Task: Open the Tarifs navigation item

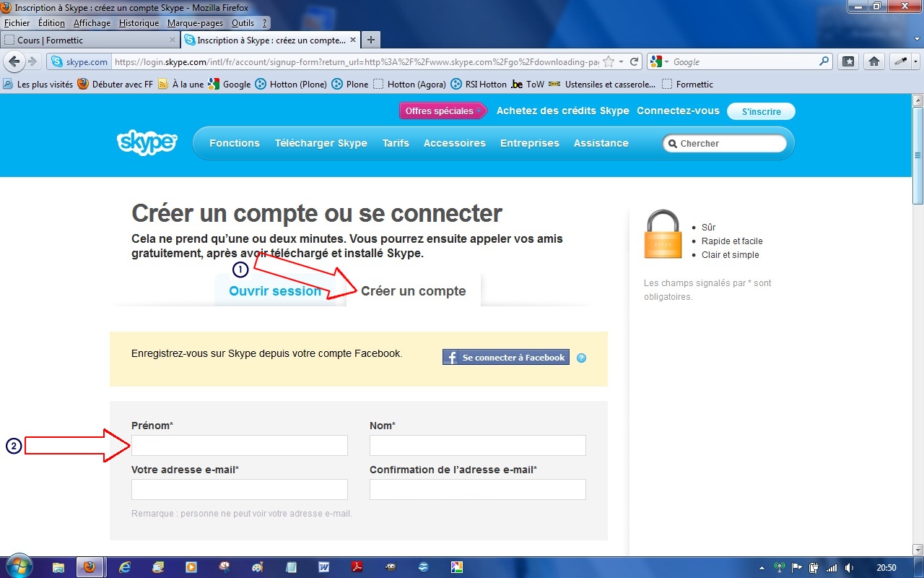Action: [396, 143]
